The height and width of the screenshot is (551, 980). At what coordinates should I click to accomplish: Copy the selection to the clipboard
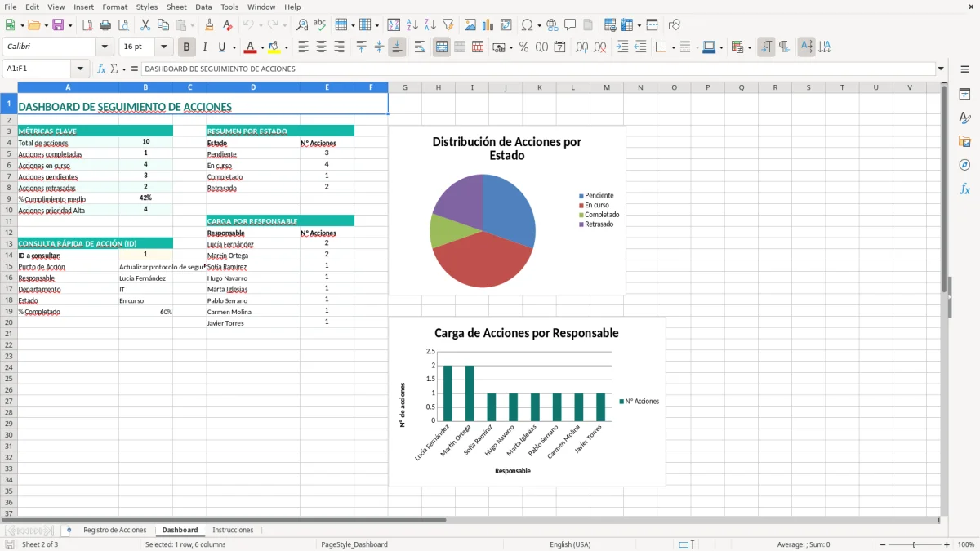pyautogui.click(x=163, y=25)
